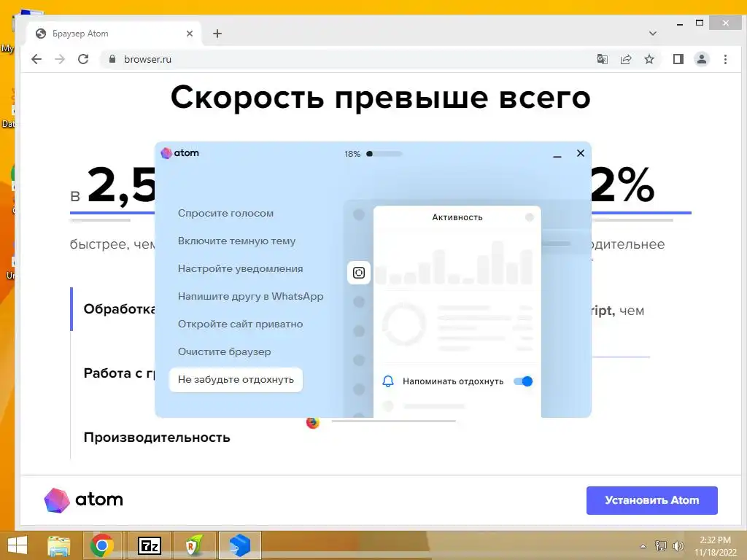
Task: Close the Браузер Atom tab
Action: 190,34
